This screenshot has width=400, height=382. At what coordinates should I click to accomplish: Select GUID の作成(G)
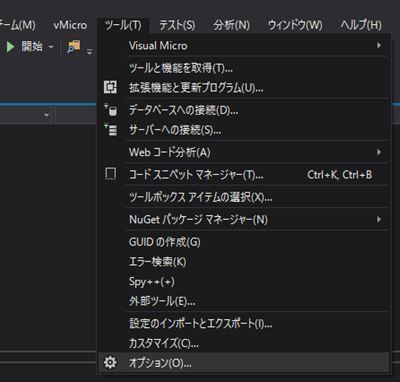pos(244,242)
